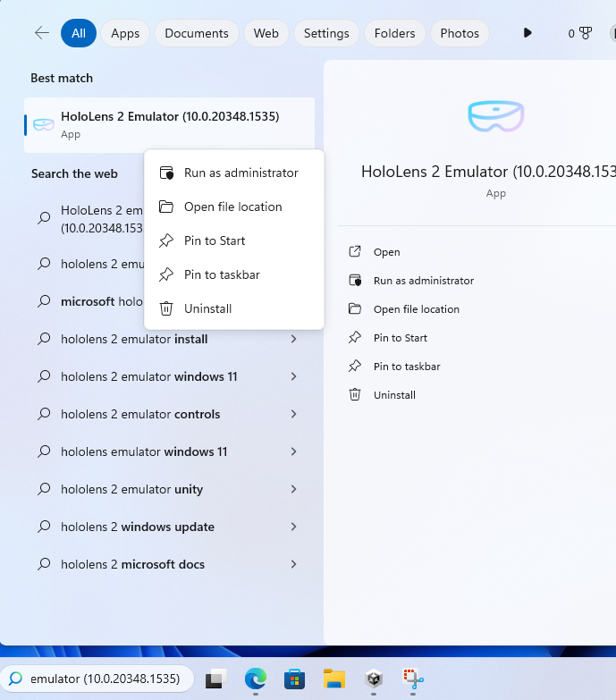Choose Pin to Start in context menu
The height and width of the screenshot is (700, 616).
[234, 240]
